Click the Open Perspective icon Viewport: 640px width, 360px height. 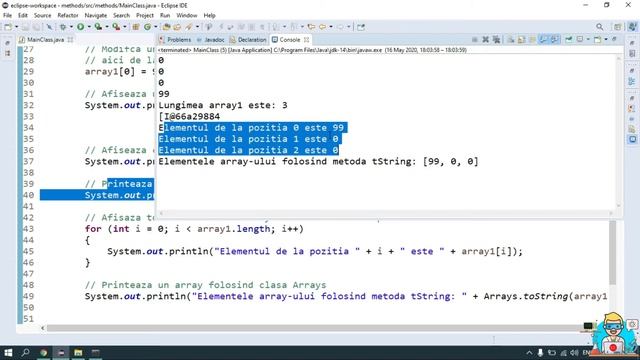pos(618,27)
